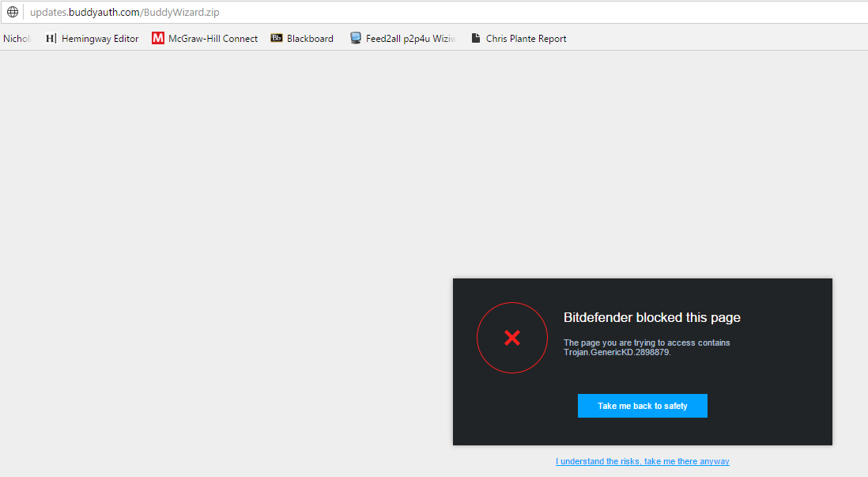
Task: Click the Hemingway Editor H icon
Action: [x=51, y=38]
